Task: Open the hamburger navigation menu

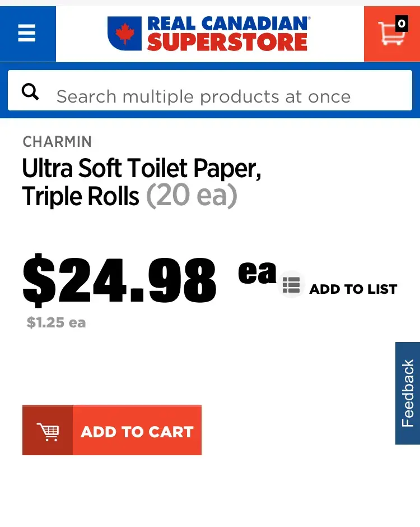Action: (27, 34)
